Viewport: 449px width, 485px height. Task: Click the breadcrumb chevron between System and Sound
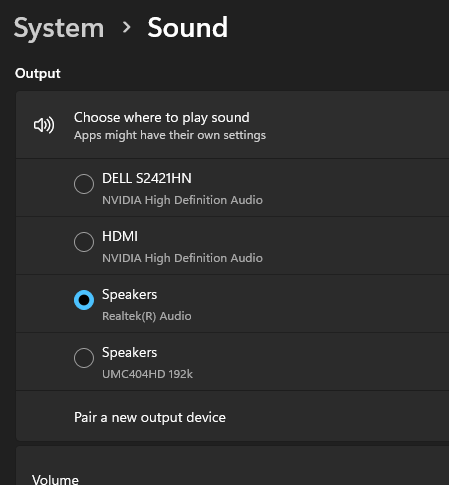pos(126,27)
